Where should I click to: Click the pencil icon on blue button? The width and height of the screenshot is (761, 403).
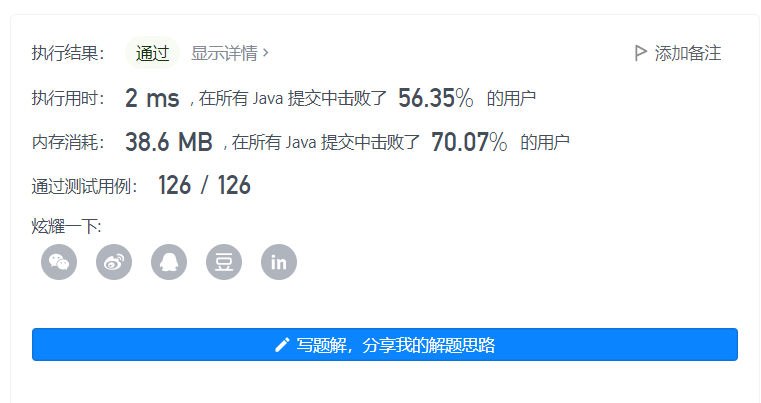pos(282,345)
